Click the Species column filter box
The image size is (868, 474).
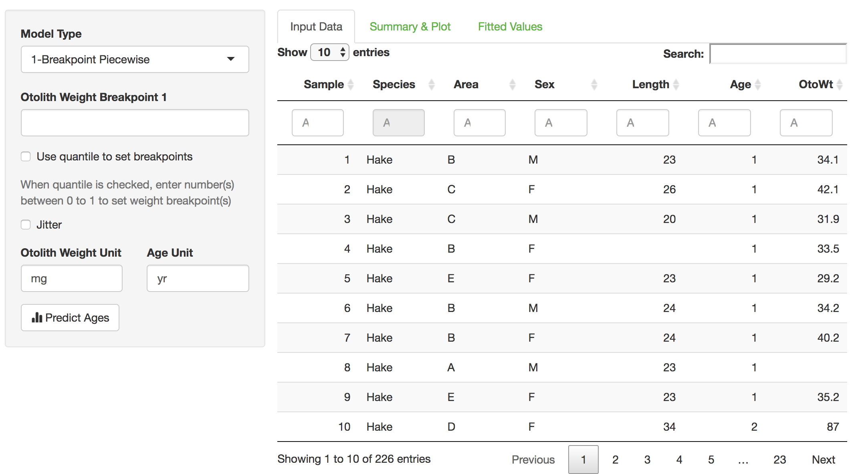[x=398, y=123]
